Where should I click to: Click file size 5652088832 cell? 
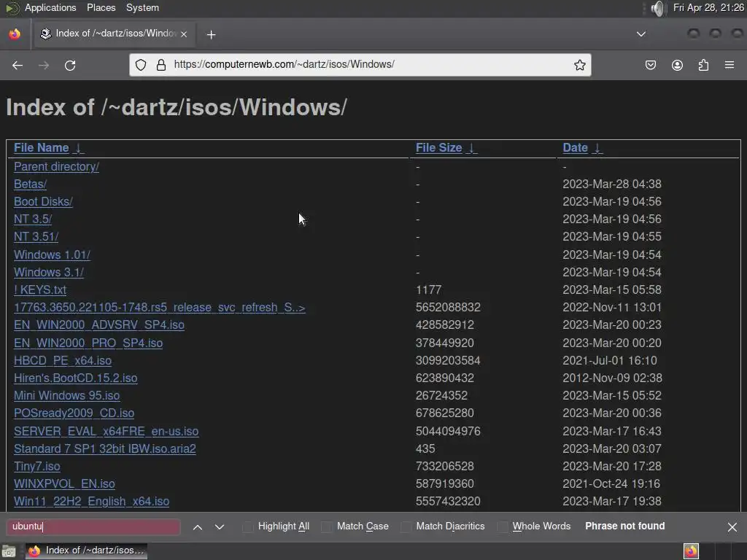tap(448, 308)
